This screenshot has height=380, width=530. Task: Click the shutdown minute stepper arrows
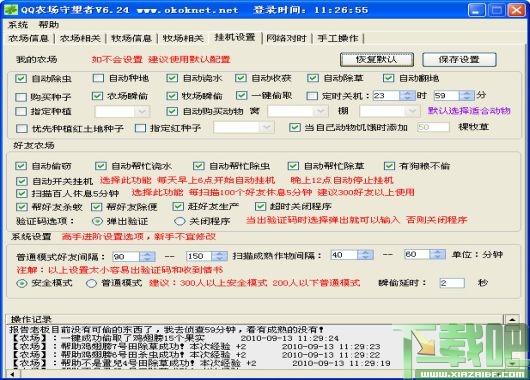click(x=467, y=96)
